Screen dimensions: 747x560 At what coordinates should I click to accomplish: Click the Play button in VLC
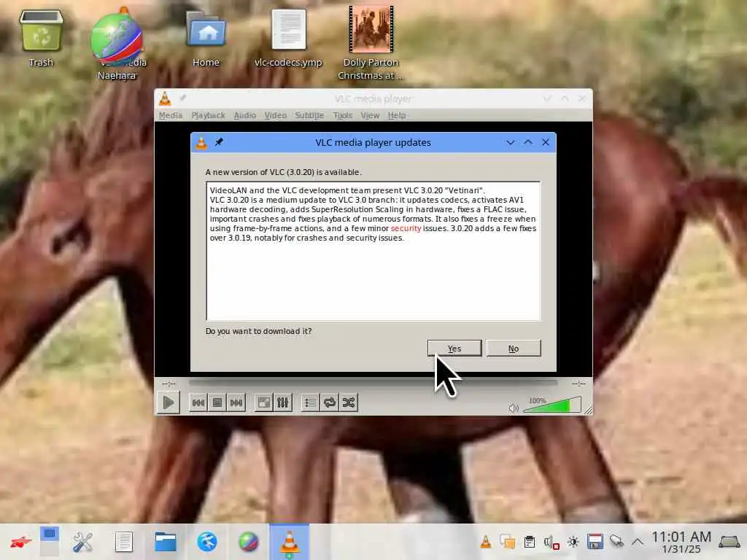tap(169, 402)
